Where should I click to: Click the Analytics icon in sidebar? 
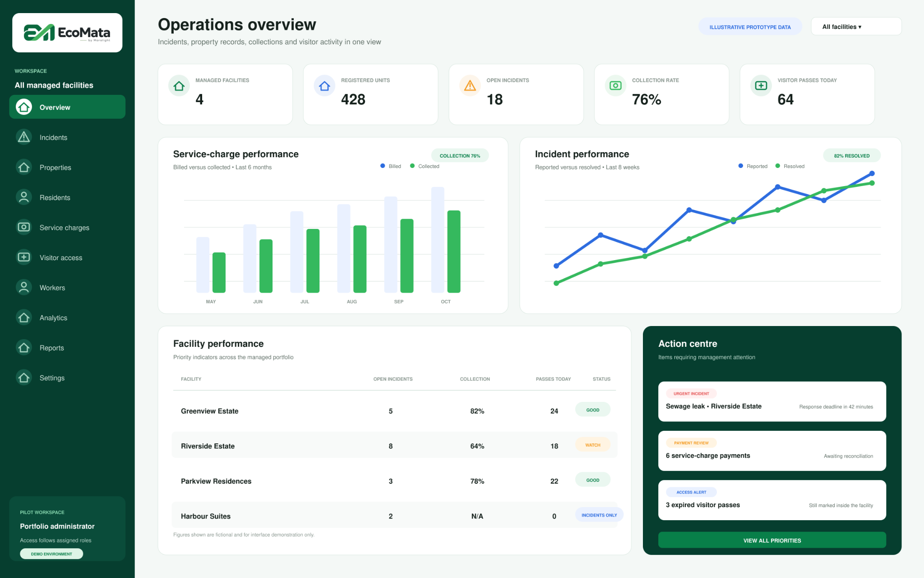coord(24,317)
